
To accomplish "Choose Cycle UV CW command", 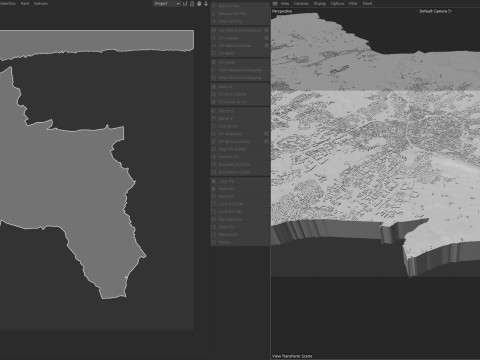I will point(240,212).
